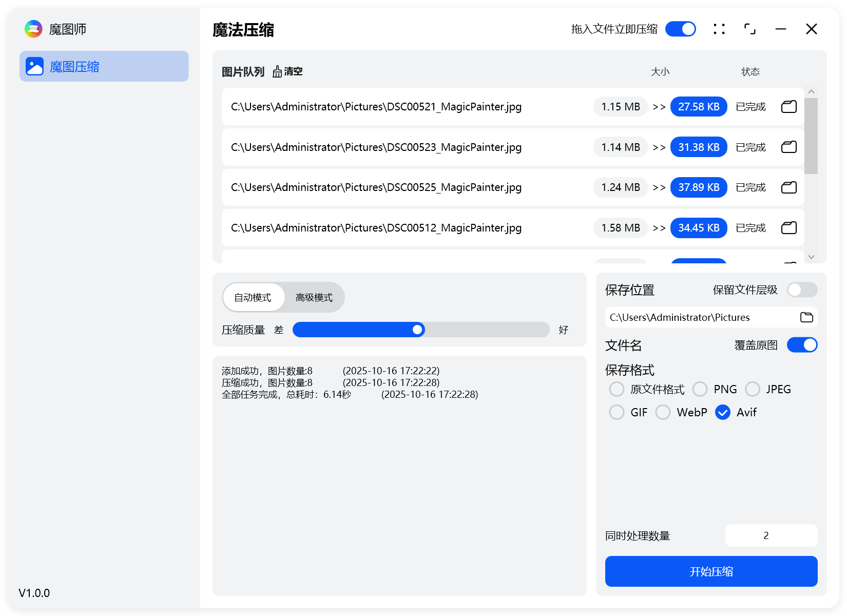Click the fullscreen corners icon
Image resolution: width=847 pixels, height=616 pixels.
tap(750, 29)
